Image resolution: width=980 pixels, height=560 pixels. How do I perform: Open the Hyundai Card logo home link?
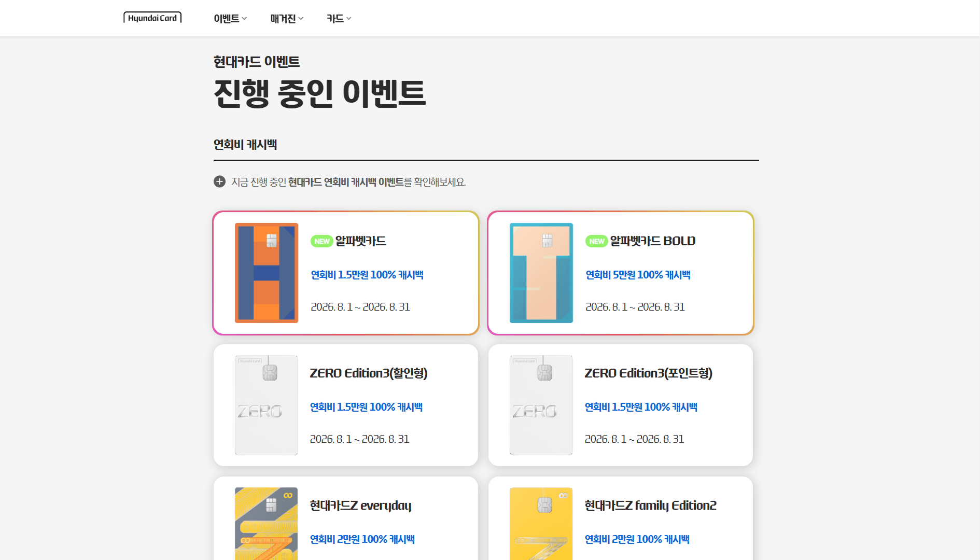[x=152, y=18]
